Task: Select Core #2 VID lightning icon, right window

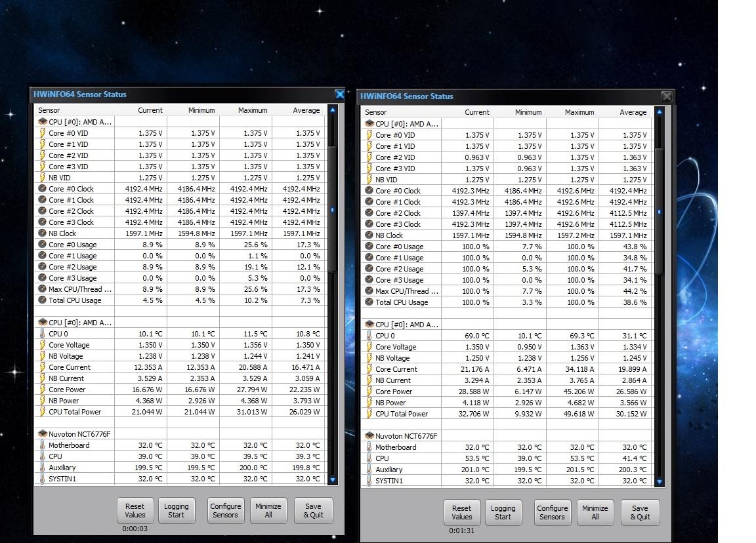Action: click(369, 157)
